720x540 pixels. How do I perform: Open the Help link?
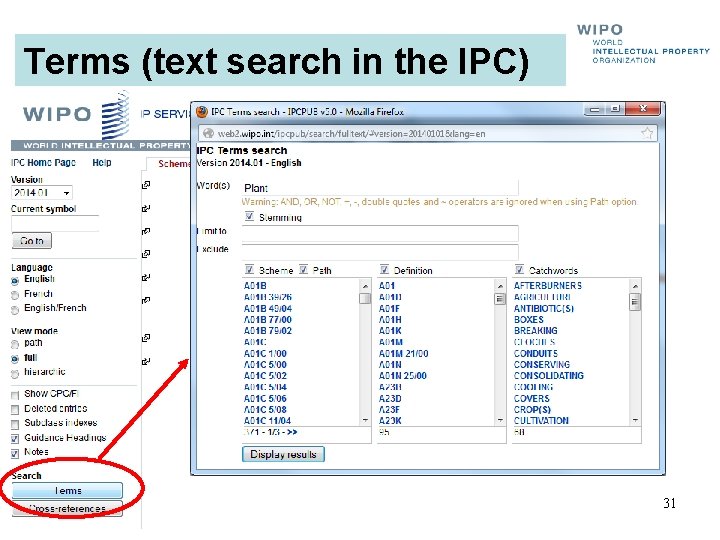pos(101,163)
